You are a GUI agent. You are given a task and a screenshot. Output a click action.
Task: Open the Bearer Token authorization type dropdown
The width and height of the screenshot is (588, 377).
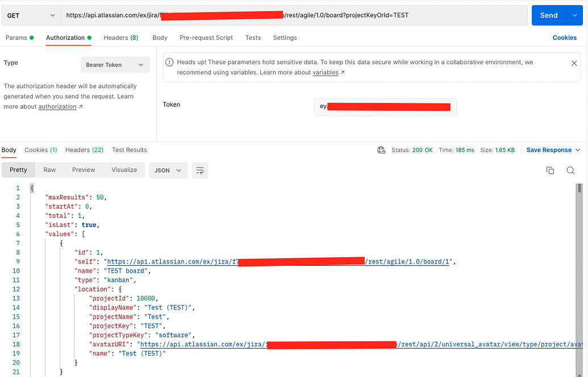(x=115, y=65)
